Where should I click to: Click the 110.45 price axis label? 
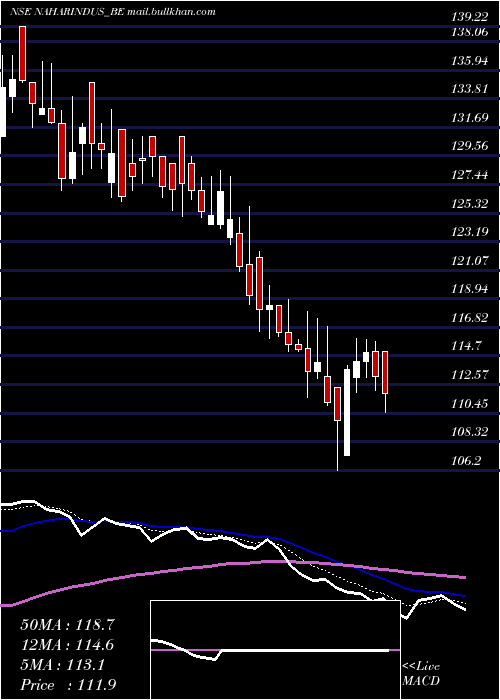coord(470,404)
